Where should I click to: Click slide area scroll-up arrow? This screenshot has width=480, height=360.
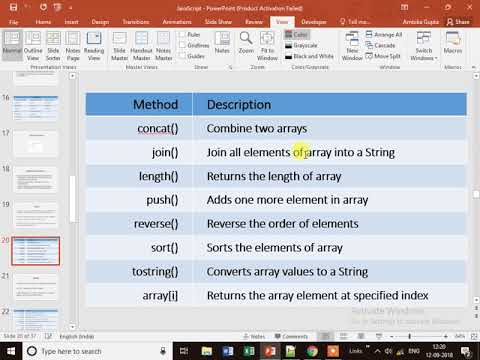[476, 76]
